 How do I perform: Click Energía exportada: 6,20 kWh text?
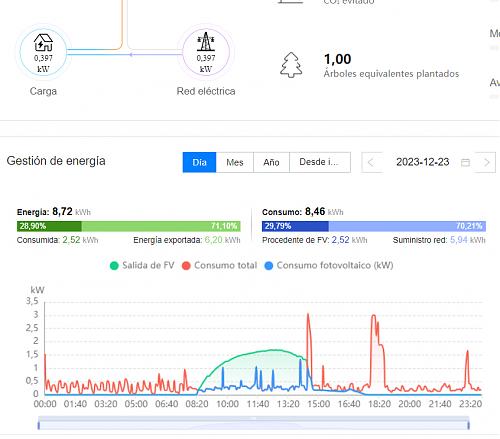(x=187, y=240)
